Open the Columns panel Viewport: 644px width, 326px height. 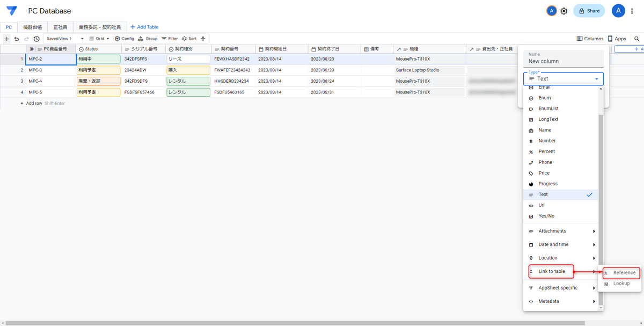[x=590, y=39]
